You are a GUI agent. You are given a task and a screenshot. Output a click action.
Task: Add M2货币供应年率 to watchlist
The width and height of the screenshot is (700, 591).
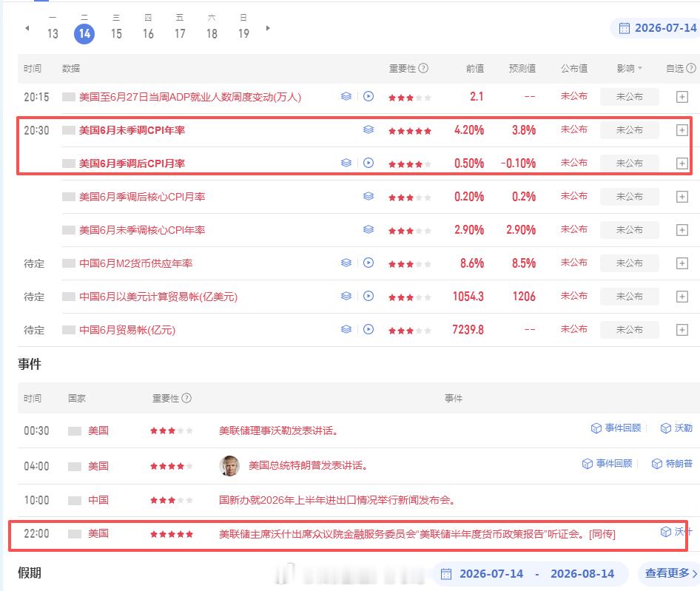682,263
